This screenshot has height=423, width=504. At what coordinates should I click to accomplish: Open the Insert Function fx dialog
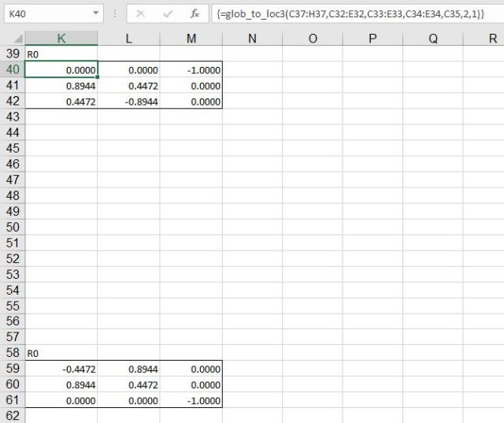194,14
